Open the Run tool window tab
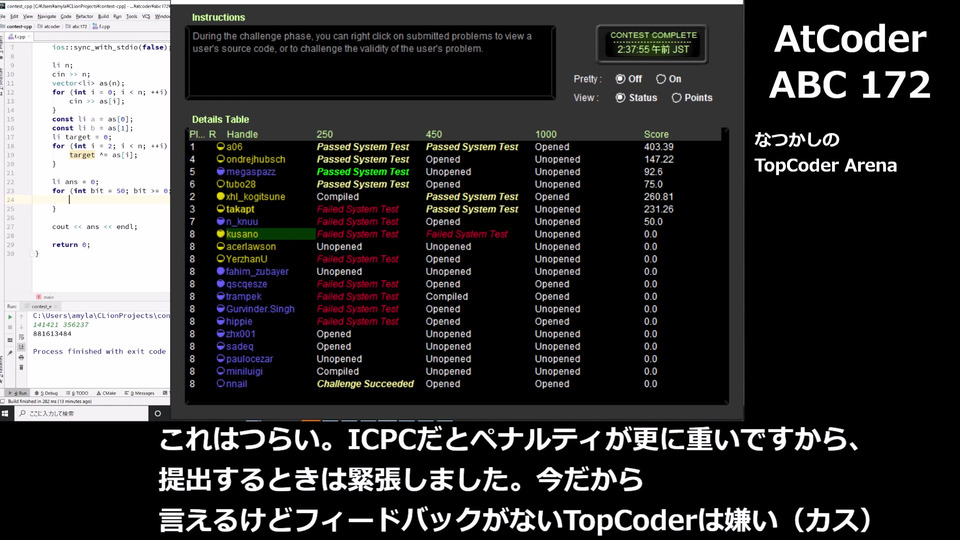 (x=17, y=393)
